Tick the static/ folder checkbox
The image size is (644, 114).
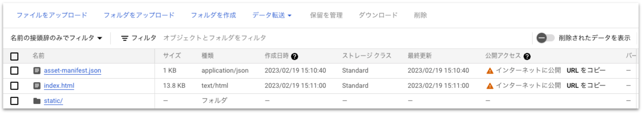tap(14, 101)
